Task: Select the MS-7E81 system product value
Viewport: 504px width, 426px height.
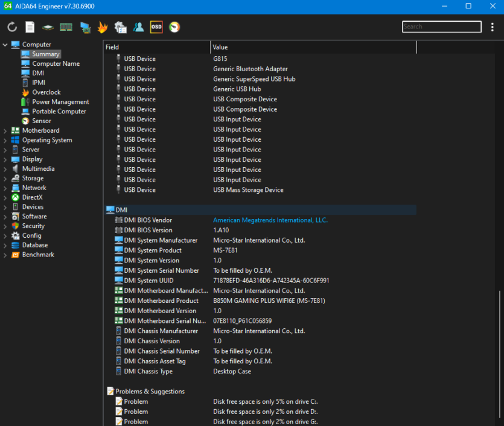Action: click(x=225, y=250)
